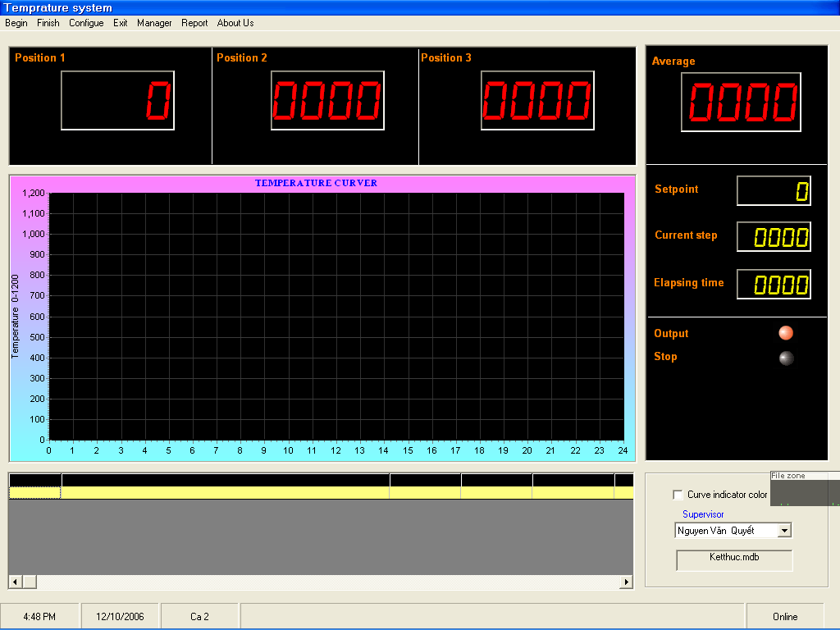Click the Position 1 temperature display
840x630 pixels.
coord(117,100)
